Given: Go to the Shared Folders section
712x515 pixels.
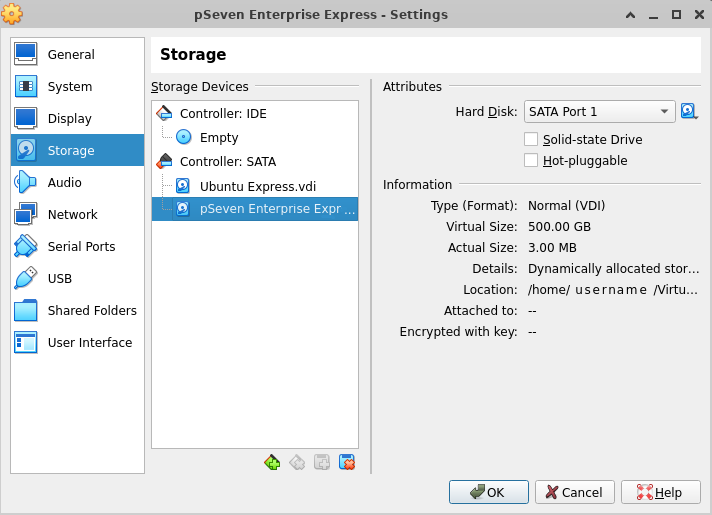Looking at the screenshot, I should 91,311.
